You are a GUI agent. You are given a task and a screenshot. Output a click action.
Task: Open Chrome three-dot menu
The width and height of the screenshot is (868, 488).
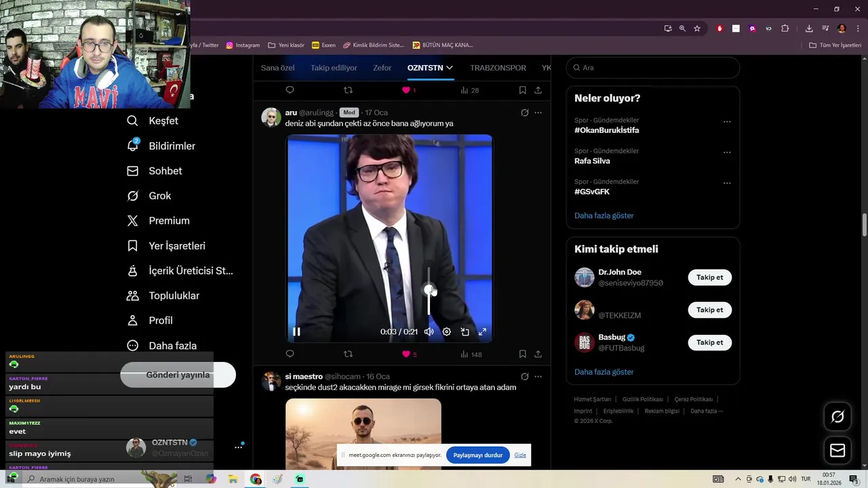tap(858, 28)
